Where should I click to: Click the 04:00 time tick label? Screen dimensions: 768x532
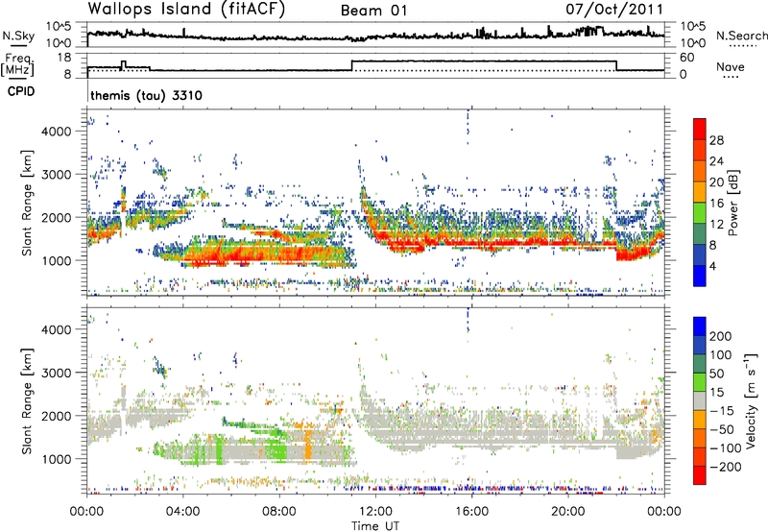(183, 512)
